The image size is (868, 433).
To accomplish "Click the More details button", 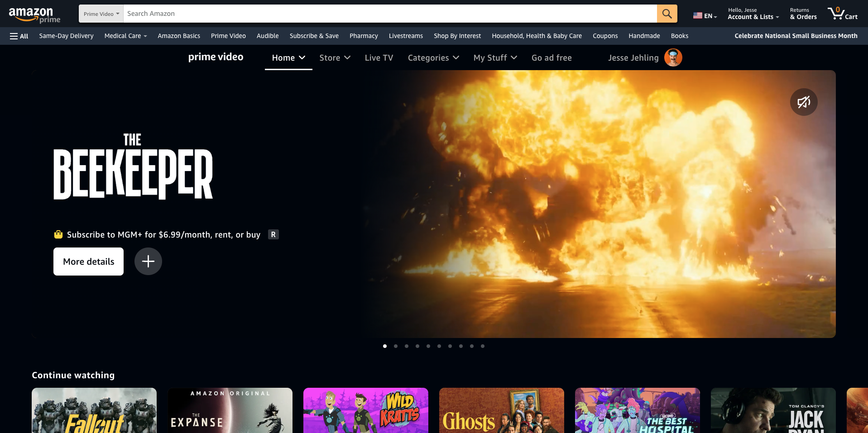I will coord(88,262).
